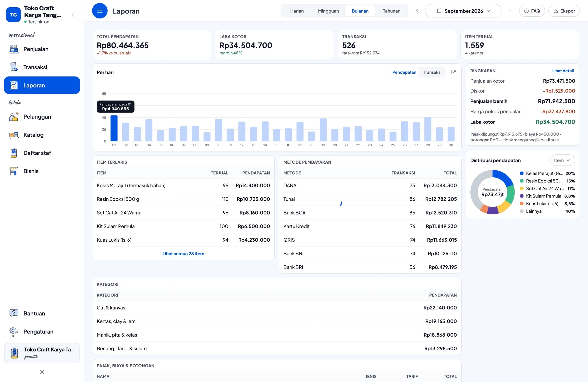Image resolution: width=588 pixels, height=382 pixels.
Task: Click the Bisnis storefront icon
Action: click(14, 171)
